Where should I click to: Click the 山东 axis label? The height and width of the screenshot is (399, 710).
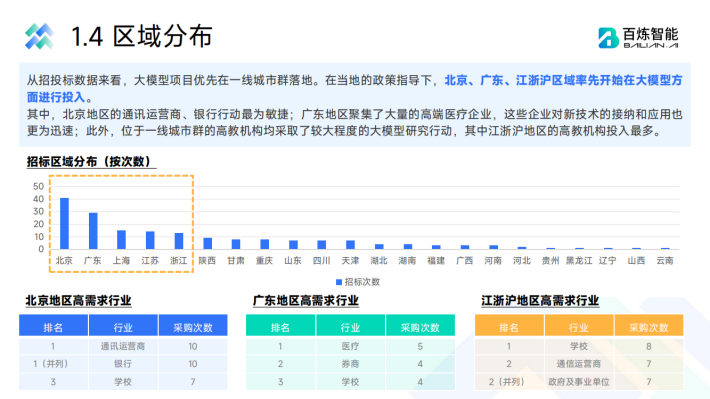(293, 260)
